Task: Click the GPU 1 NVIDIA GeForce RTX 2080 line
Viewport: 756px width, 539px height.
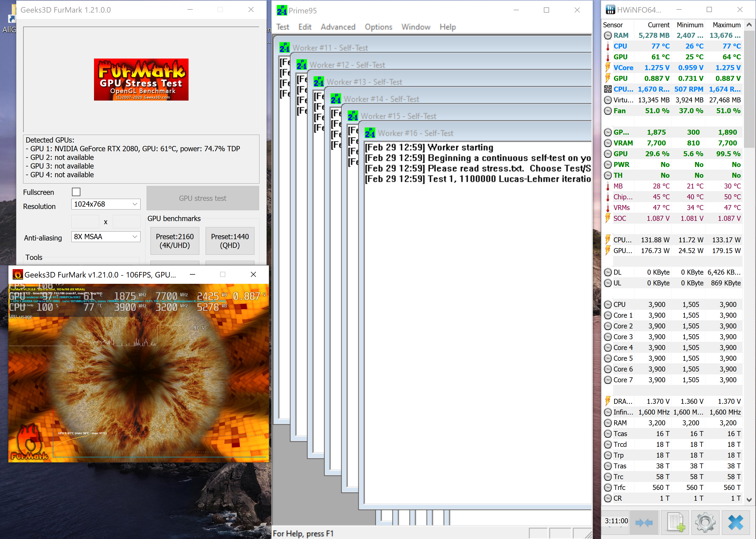Action: (x=133, y=149)
